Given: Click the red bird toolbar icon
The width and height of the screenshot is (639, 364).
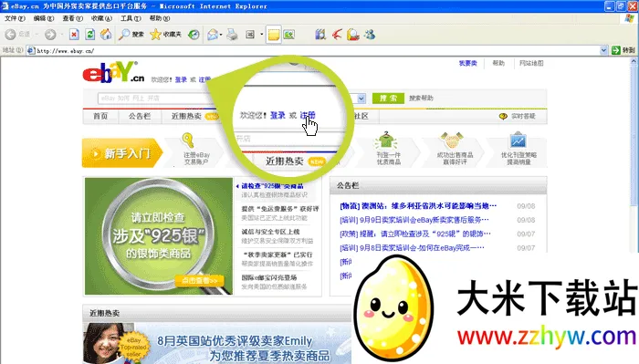Looking at the screenshot, I should point(337,35).
